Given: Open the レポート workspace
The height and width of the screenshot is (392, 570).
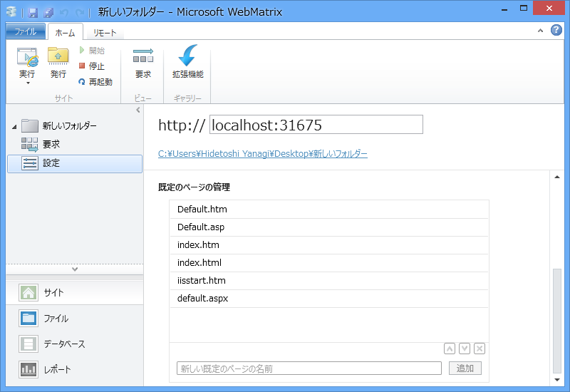Looking at the screenshot, I should 75,370.
